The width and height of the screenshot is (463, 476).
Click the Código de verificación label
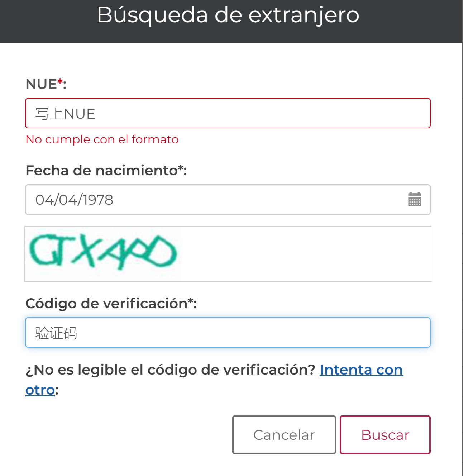[x=111, y=304]
